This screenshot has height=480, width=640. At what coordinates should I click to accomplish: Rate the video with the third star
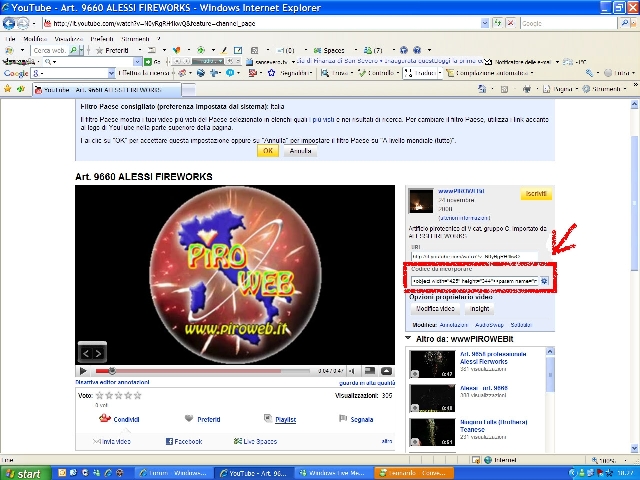click(x=119, y=395)
